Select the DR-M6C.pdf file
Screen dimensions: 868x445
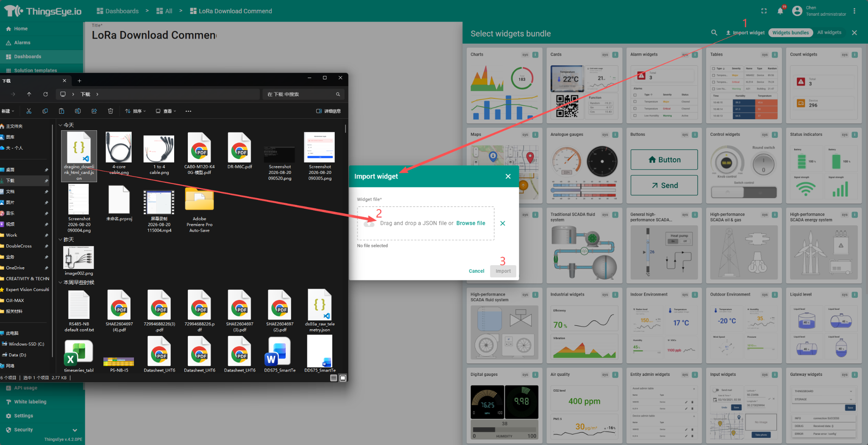tap(239, 151)
